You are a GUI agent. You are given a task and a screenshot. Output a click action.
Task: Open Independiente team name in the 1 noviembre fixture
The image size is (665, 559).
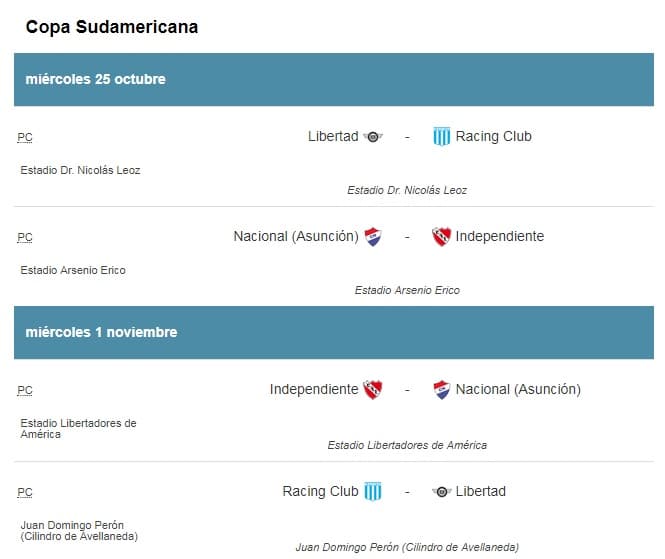(x=313, y=390)
